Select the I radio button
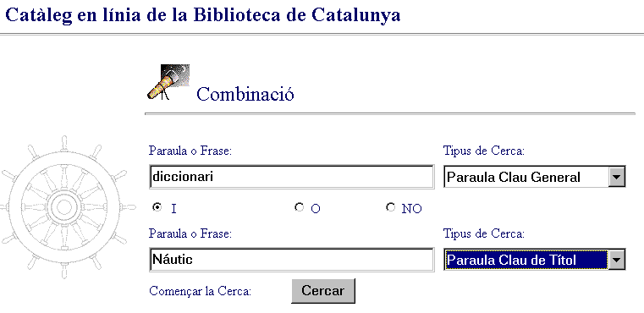The width and height of the screenshot is (644, 313). pos(157,207)
